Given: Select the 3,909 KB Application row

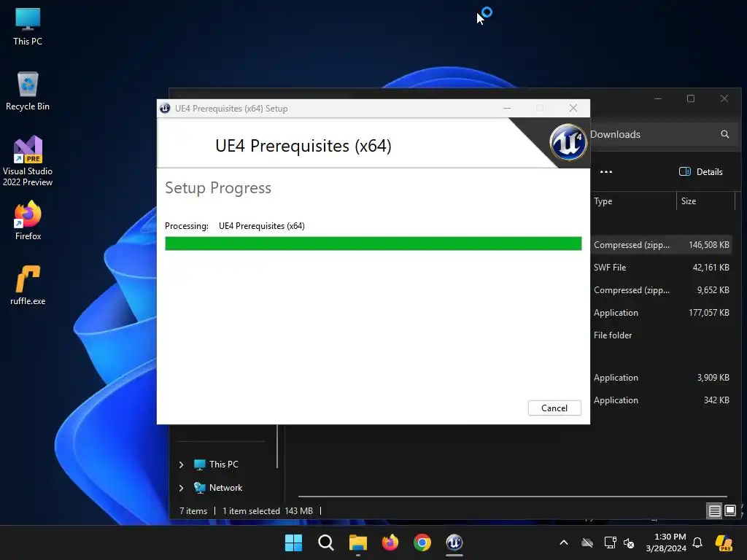Looking at the screenshot, I should pyautogui.click(x=662, y=378).
